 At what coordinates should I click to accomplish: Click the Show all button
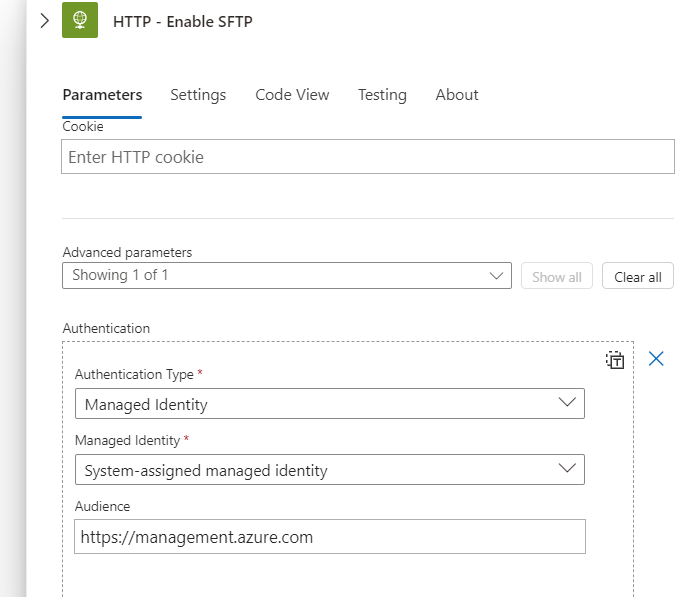(557, 276)
